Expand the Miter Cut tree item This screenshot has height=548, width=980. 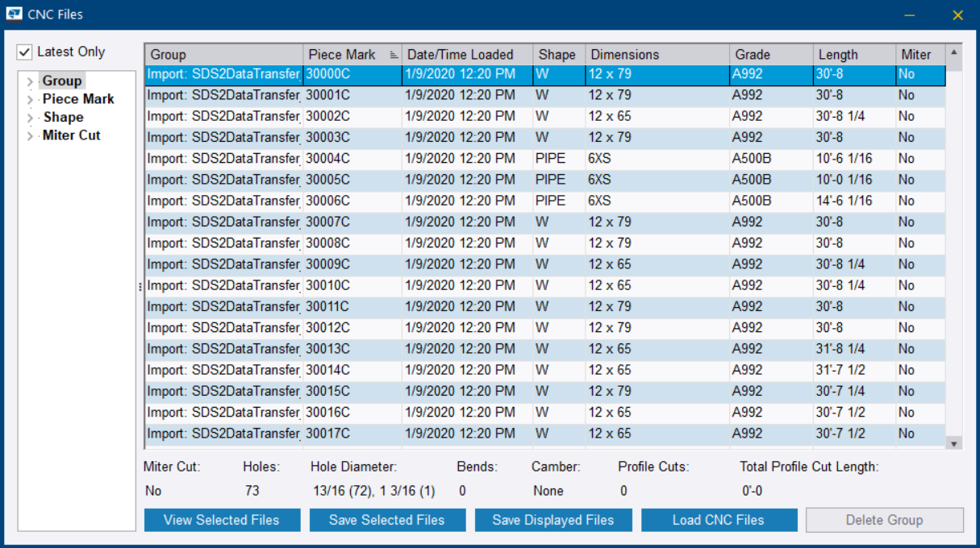(x=31, y=135)
